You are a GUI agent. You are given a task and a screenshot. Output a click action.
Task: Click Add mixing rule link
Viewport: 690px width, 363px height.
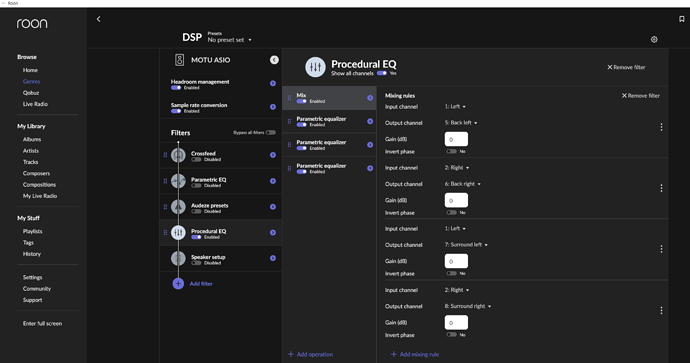tap(415, 354)
